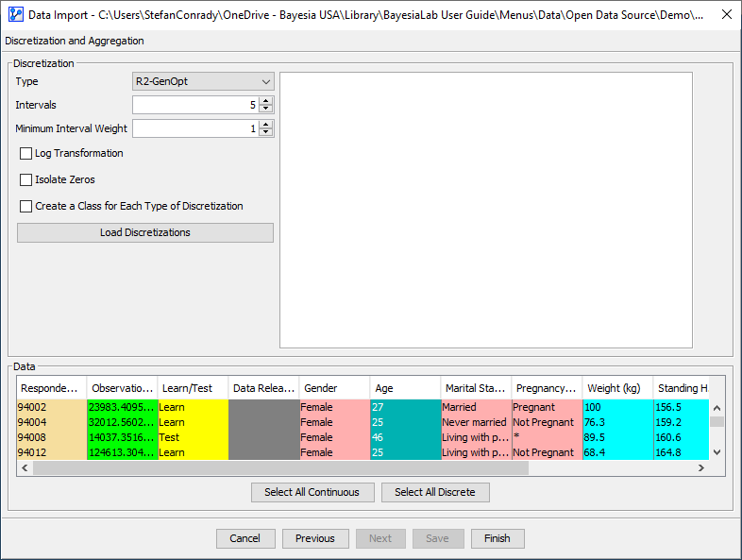The width and height of the screenshot is (742, 560).
Task: Click the Pregnant cell in row 94002
Action: [x=547, y=407]
